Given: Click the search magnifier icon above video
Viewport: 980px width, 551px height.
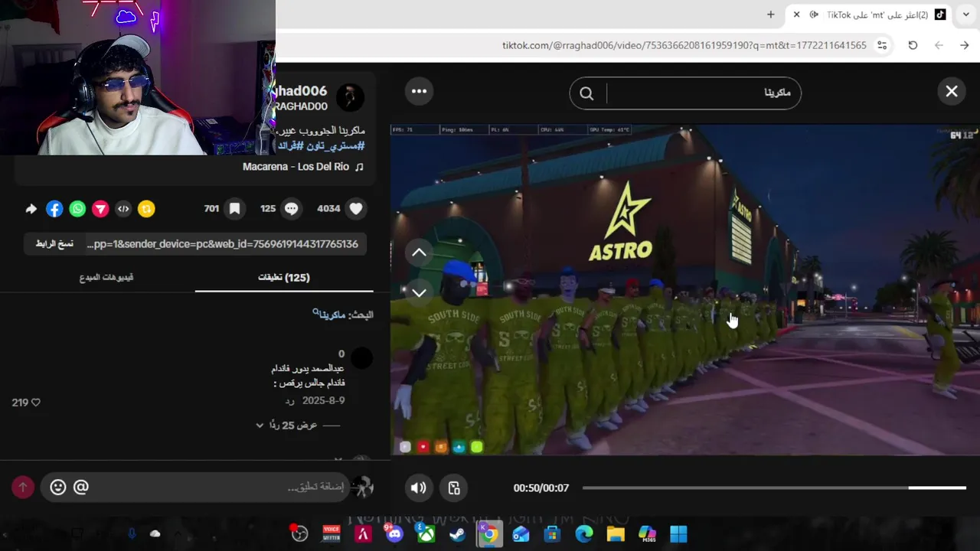Looking at the screenshot, I should [x=586, y=93].
